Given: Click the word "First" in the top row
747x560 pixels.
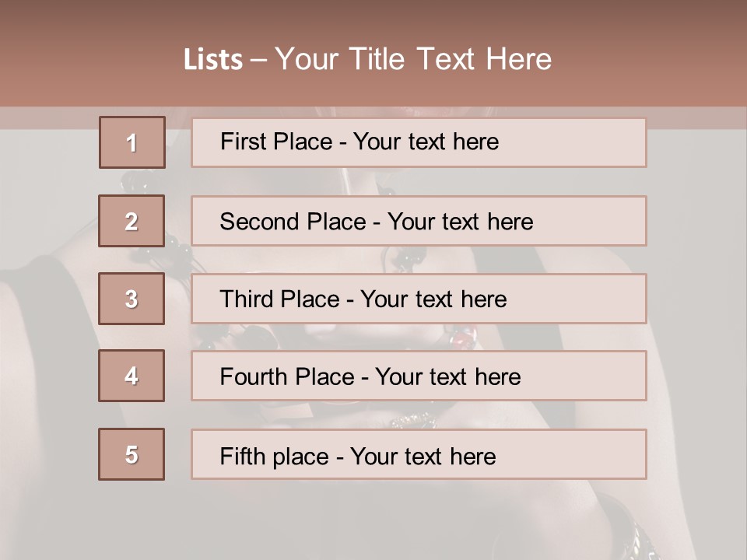Looking at the screenshot, I should click(x=244, y=142).
